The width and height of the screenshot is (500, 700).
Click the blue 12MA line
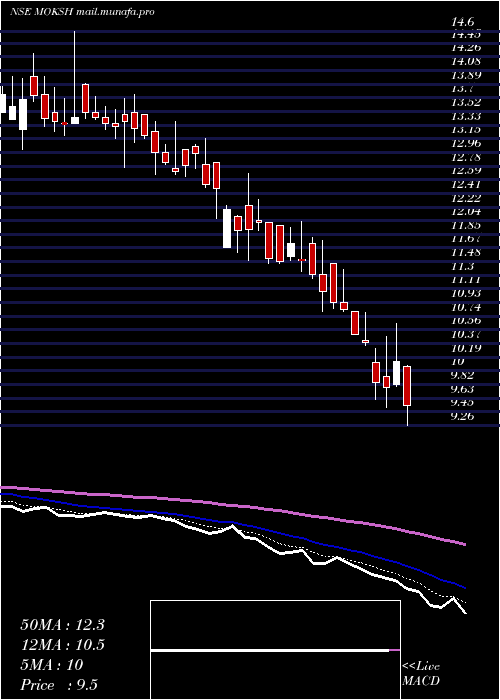click(x=232, y=523)
